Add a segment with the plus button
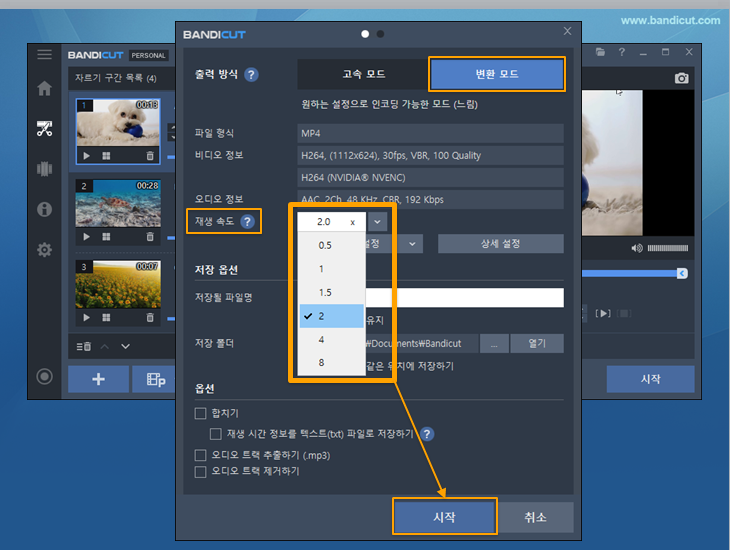Image resolution: width=730 pixels, height=550 pixels. (99, 379)
